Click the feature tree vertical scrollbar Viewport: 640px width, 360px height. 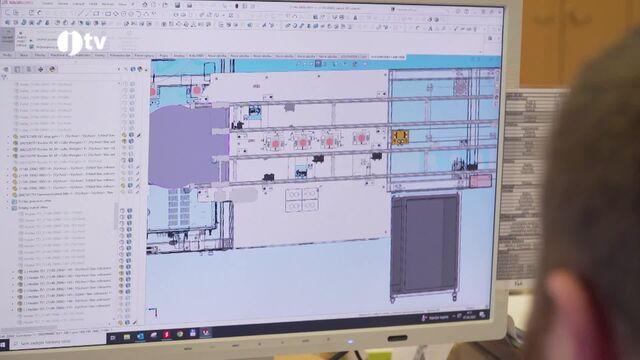click(x=116, y=216)
